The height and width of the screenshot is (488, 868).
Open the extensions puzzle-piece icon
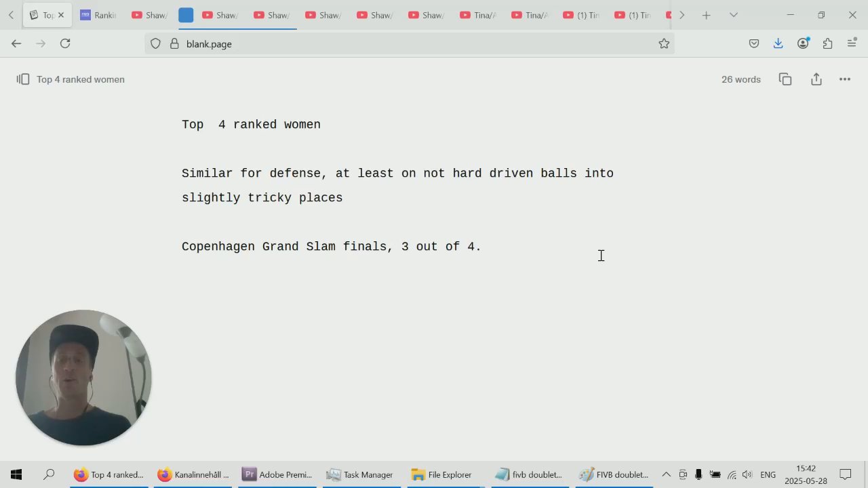[827, 43]
